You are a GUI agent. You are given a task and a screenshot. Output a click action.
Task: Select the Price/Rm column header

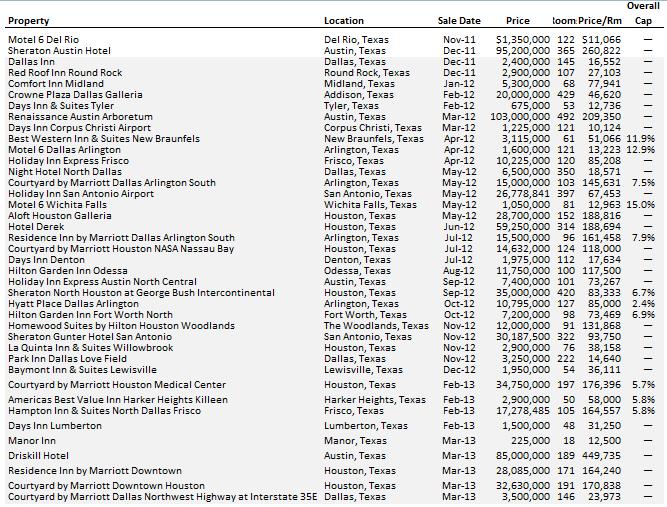(600, 21)
